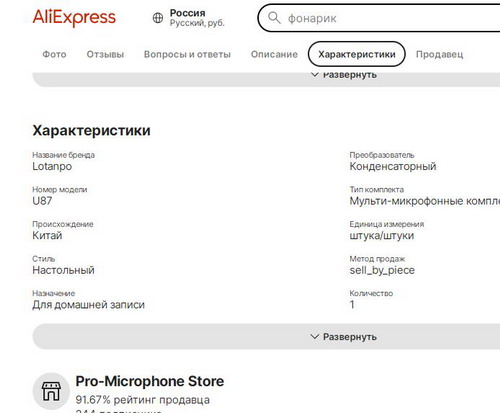This screenshot has width=500, height=413.
Task: Click the chevron beside upper Развернуть
Action: coord(314,74)
